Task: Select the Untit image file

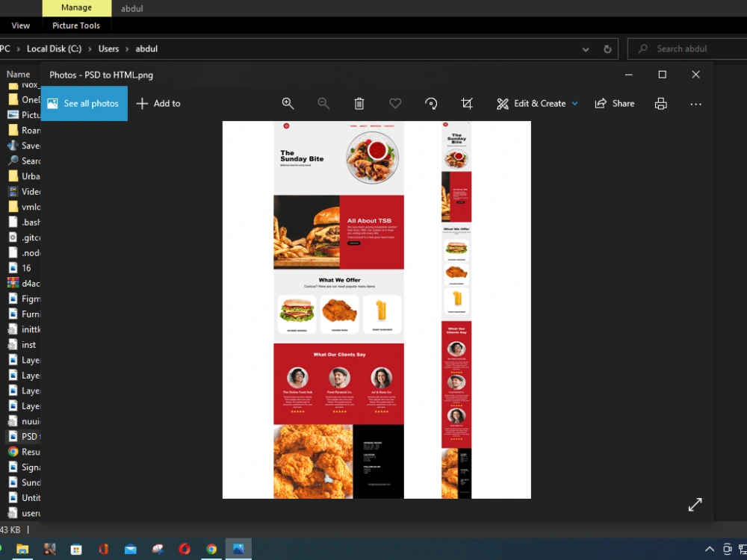Action: click(x=25, y=498)
